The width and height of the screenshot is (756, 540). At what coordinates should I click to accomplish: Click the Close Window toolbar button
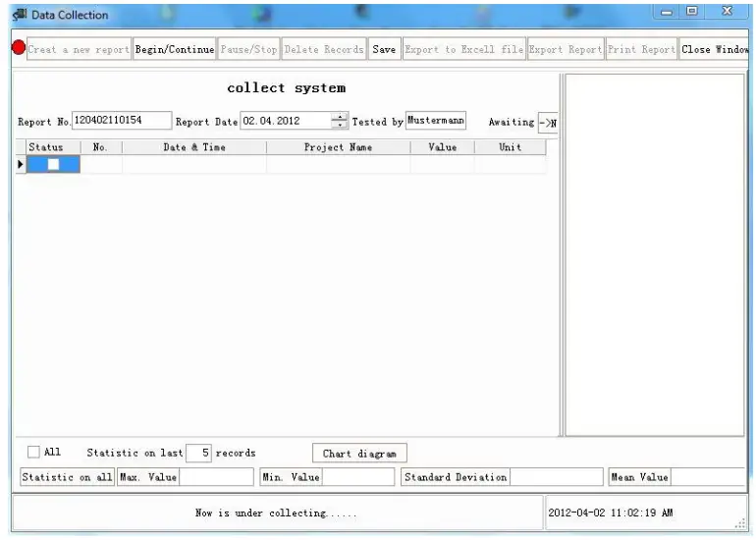pos(714,49)
